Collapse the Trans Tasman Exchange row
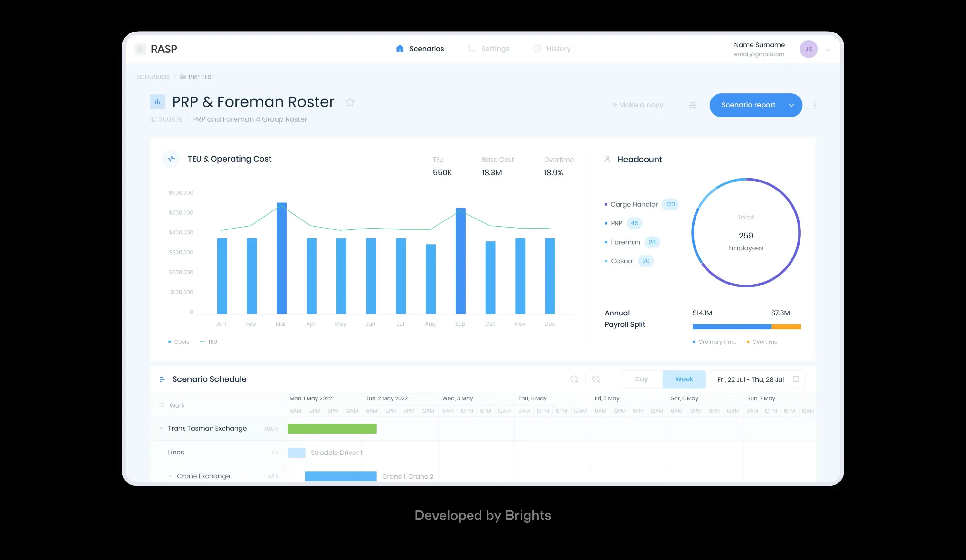966x560 pixels. point(161,429)
